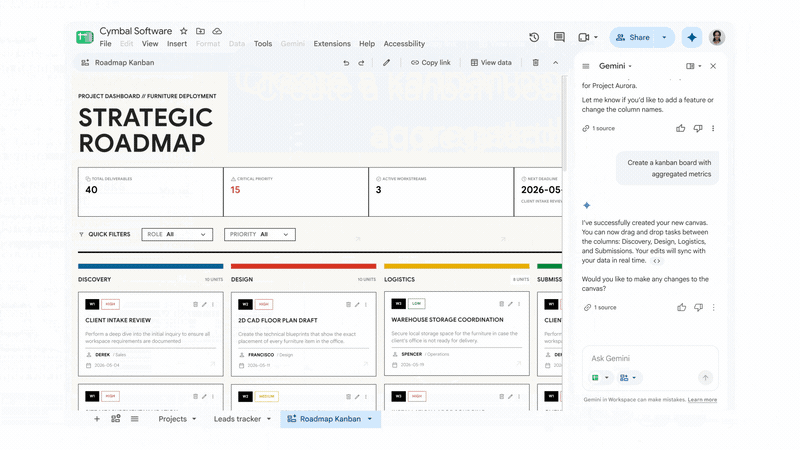
Task: Open the View menu
Action: pos(150,44)
